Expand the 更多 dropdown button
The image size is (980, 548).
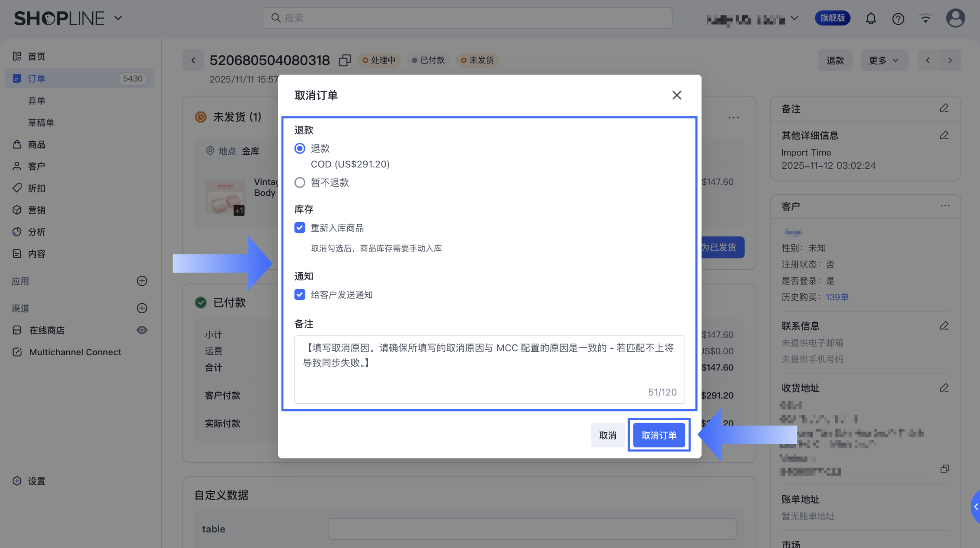pos(884,60)
